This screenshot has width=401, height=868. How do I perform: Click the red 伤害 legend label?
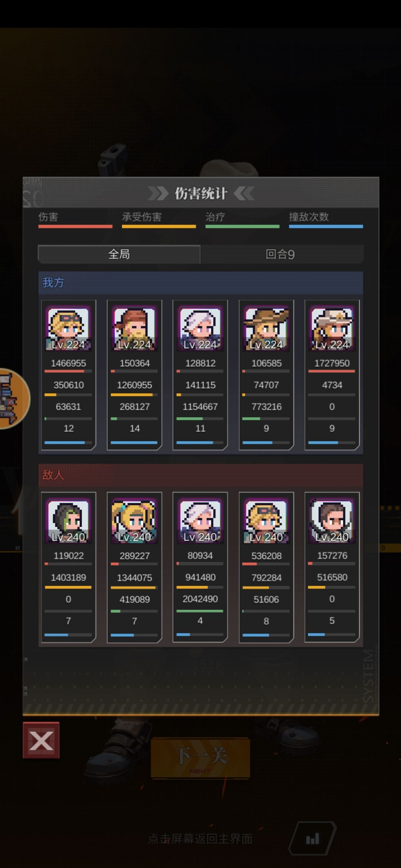coord(48,217)
